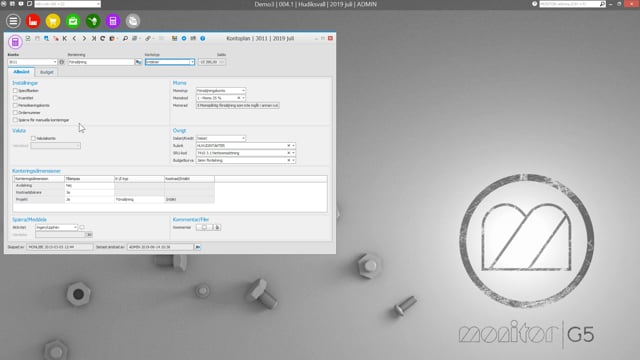Click the link chain icon in toolbar
Image resolution: width=640 pixels, height=360 pixels.
pos(148,38)
